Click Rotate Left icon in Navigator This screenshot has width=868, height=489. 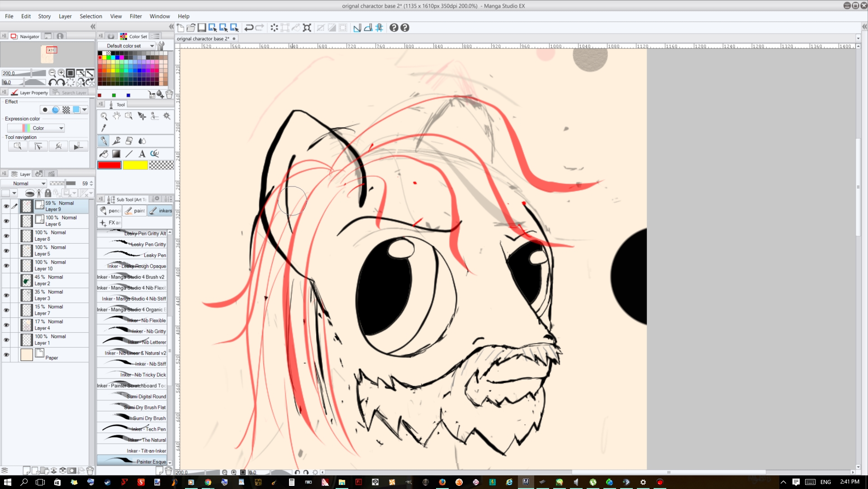[52, 82]
